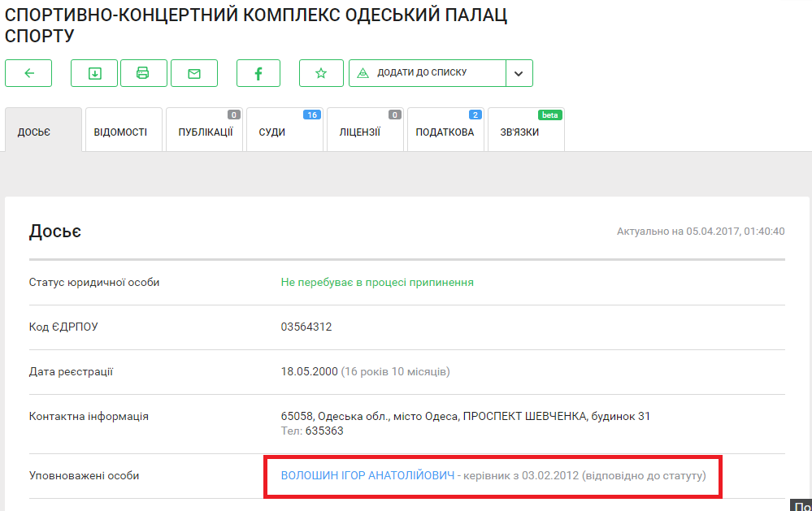Click the ЄДРПОУ code 03564312
This screenshot has width=812, height=511.
tap(306, 327)
